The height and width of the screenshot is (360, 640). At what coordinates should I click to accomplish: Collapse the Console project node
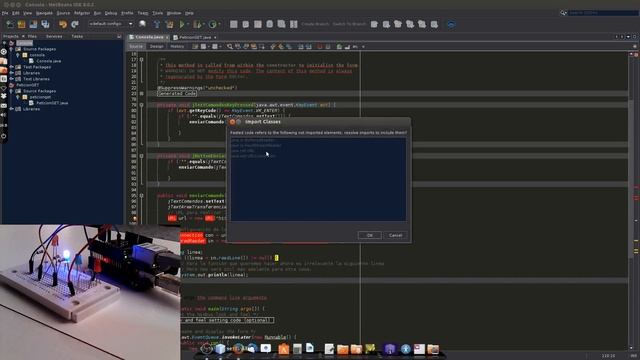coord(5,43)
